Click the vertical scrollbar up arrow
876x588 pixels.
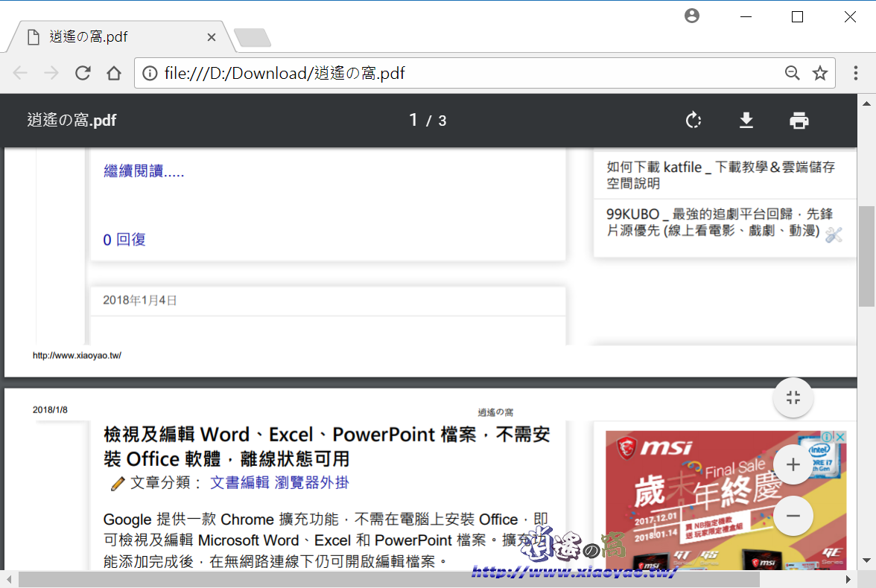[x=866, y=103]
